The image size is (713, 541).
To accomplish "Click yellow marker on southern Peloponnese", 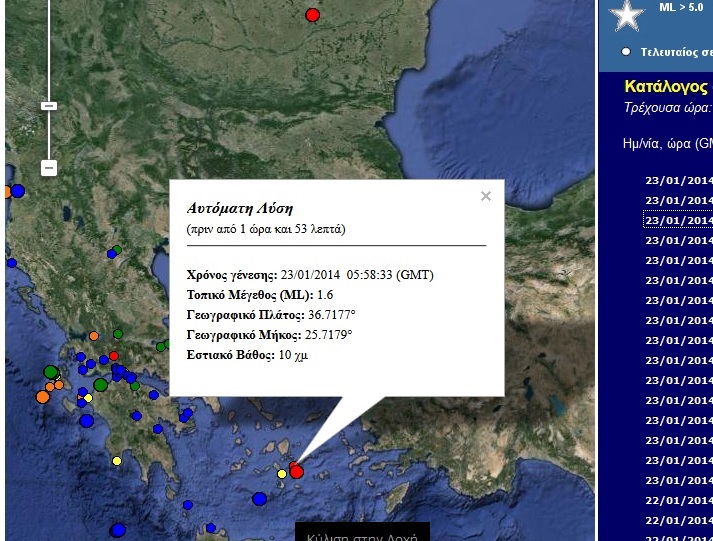I will pos(117,461).
